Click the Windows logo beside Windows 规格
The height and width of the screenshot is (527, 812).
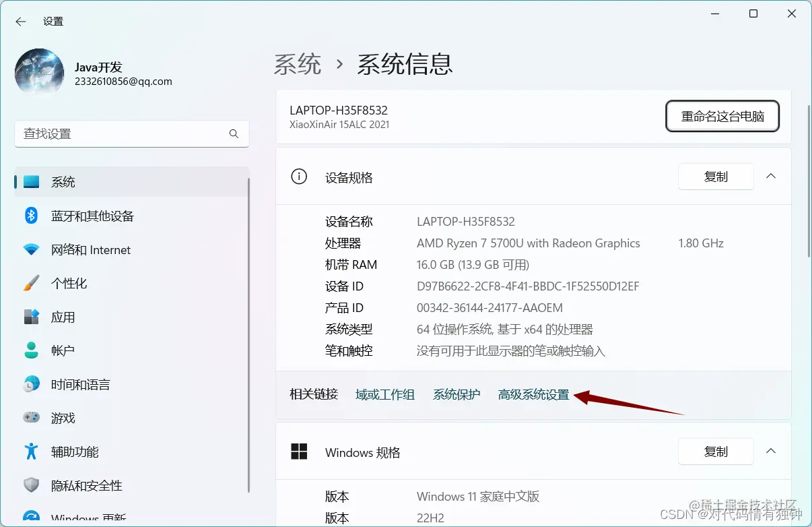tap(299, 452)
